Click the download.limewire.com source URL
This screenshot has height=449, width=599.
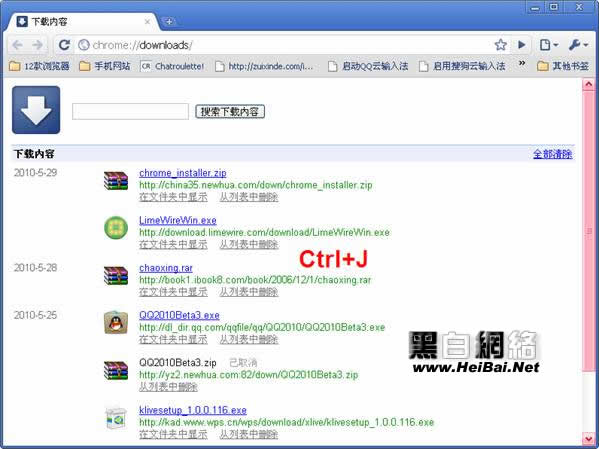(264, 232)
